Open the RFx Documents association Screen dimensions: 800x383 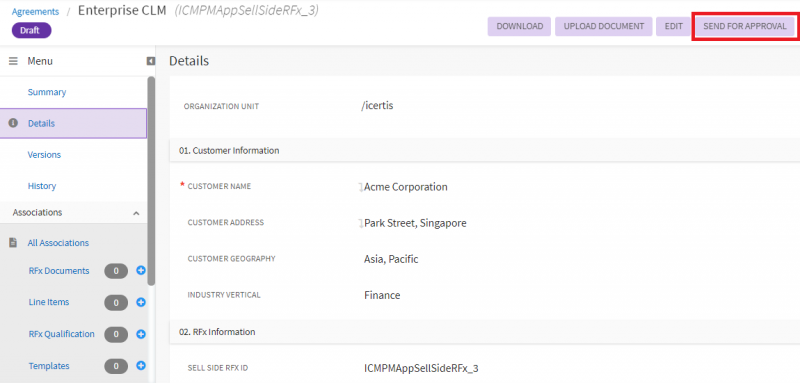coord(59,271)
